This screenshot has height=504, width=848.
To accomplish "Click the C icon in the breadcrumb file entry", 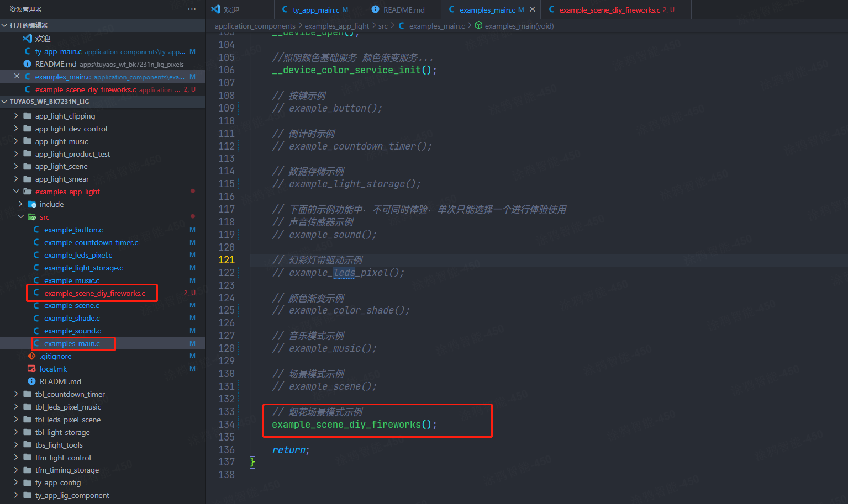I will coord(402,25).
